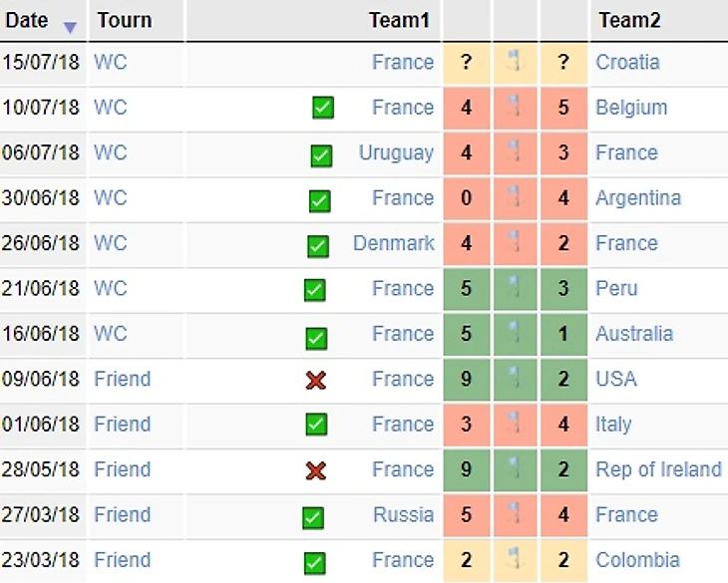
Task: Click the flag icon in Argentina row
Action: coord(515,197)
